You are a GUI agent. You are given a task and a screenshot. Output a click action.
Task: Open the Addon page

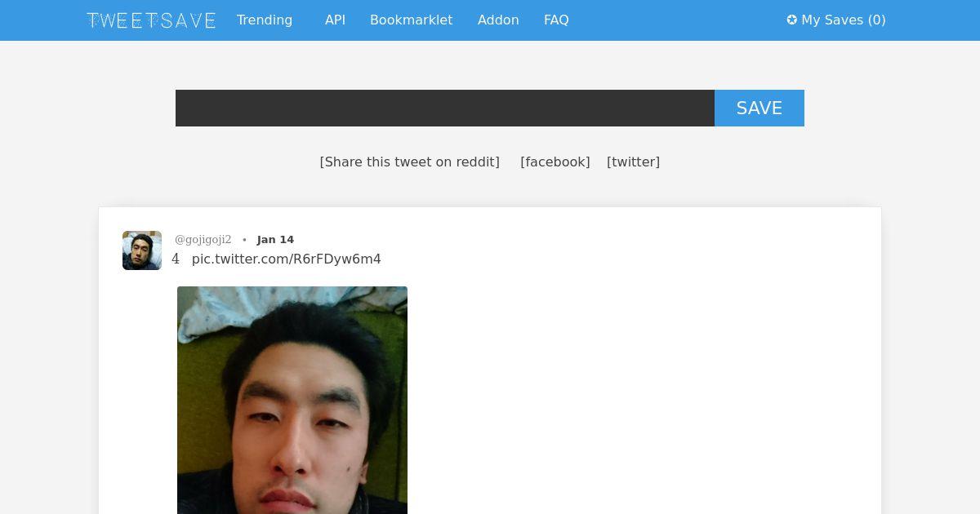pyautogui.click(x=498, y=20)
